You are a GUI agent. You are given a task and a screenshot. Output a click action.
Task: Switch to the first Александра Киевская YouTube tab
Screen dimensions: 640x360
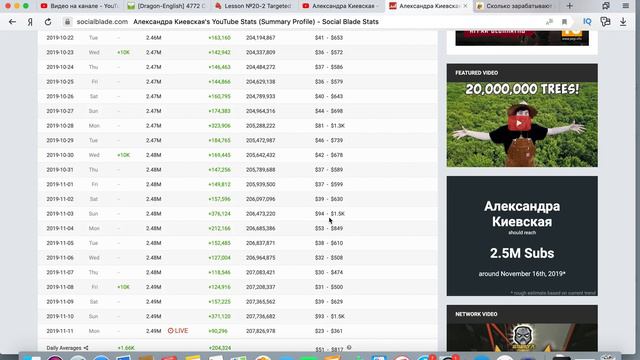tap(341, 6)
